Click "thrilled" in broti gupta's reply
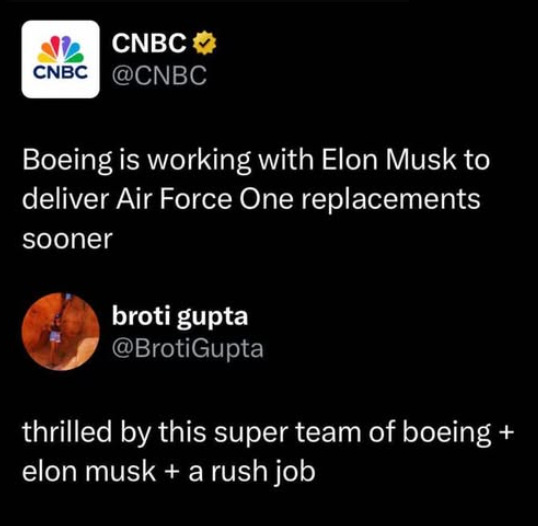Image resolution: width=538 pixels, height=526 pixels. (x=67, y=431)
